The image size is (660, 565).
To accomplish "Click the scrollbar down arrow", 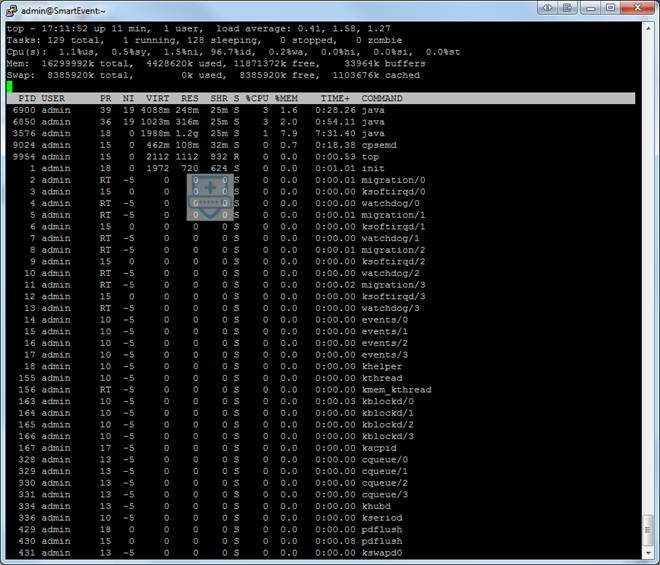I will 648,552.
